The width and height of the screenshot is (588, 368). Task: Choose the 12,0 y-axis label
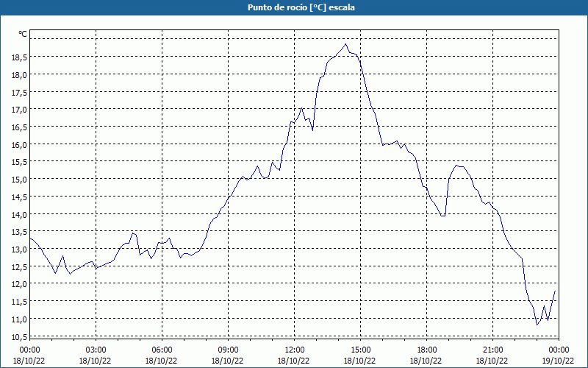[19, 284]
